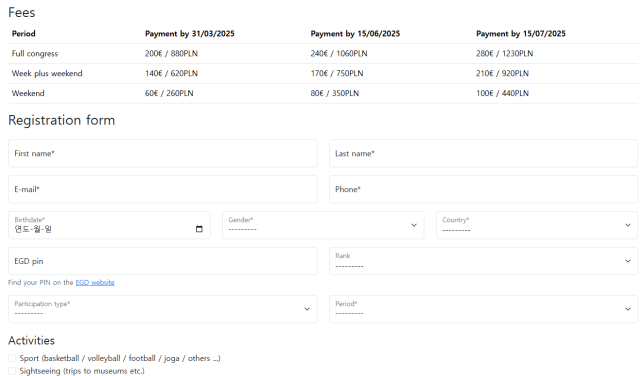The width and height of the screenshot is (643, 376).
Task: Expand the Participation type select field
Action: [163, 309]
